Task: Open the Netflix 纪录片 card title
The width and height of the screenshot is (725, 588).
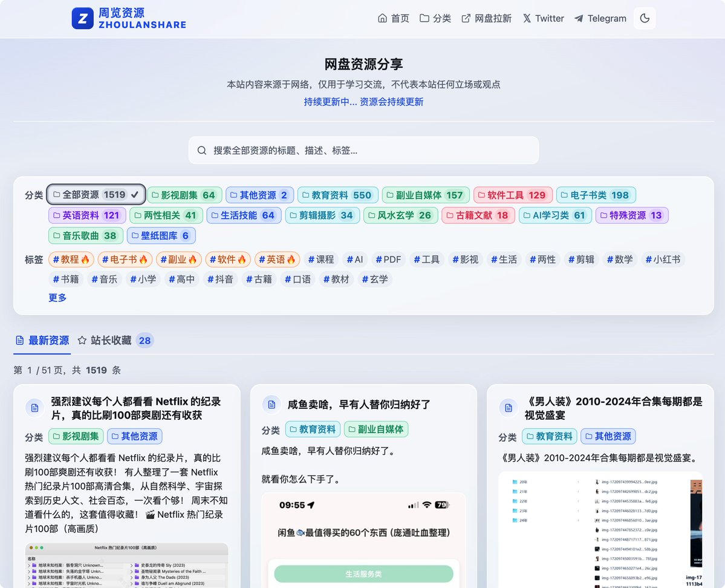Action: [x=136, y=408]
